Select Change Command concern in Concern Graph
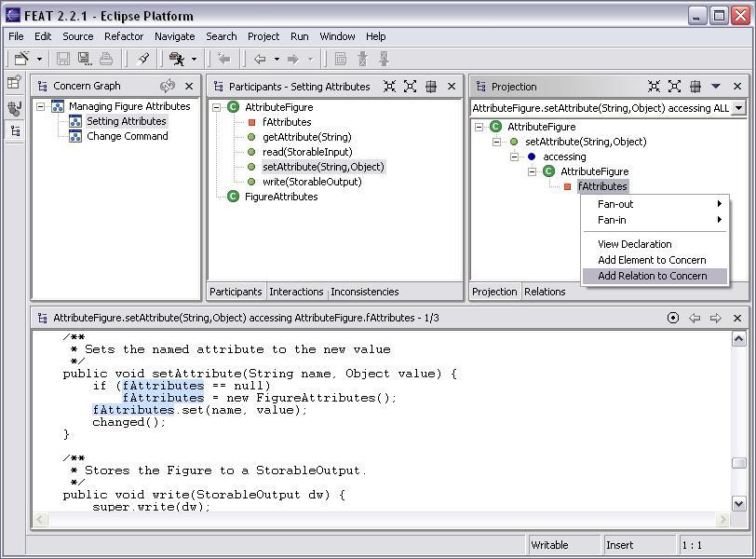756x559 pixels. 128,136
